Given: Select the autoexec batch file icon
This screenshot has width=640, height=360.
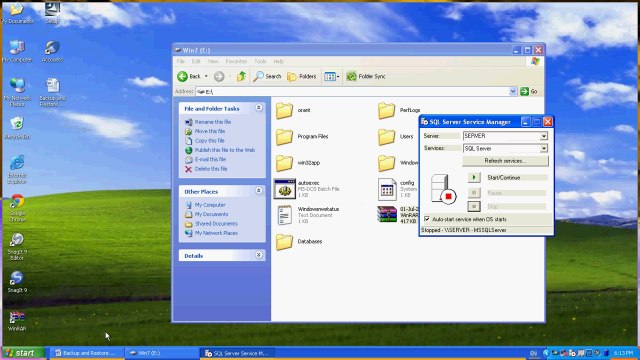Looking at the screenshot, I should [284, 189].
